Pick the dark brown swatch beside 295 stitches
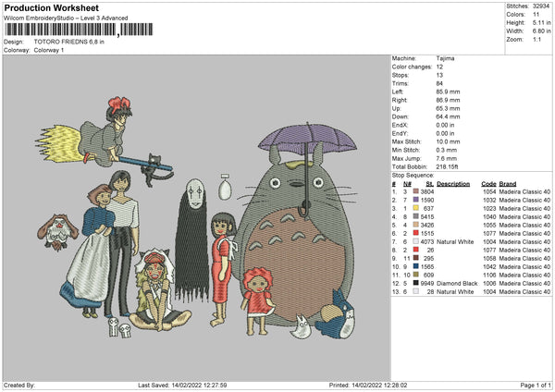 [x=416, y=258]
